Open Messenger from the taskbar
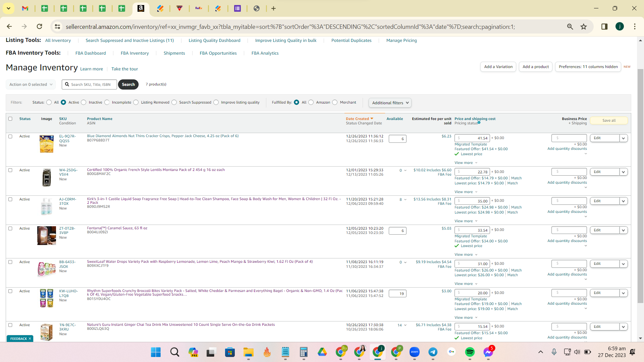 pos(488,352)
